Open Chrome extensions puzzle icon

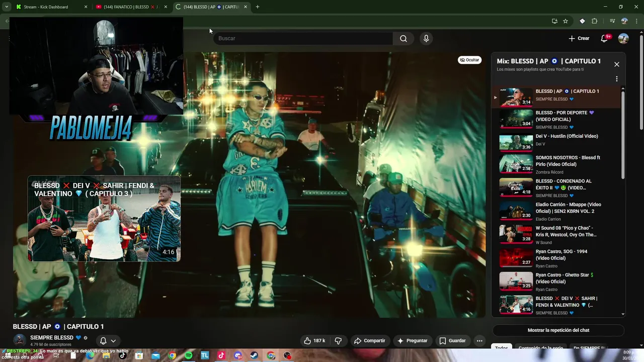[x=594, y=21]
